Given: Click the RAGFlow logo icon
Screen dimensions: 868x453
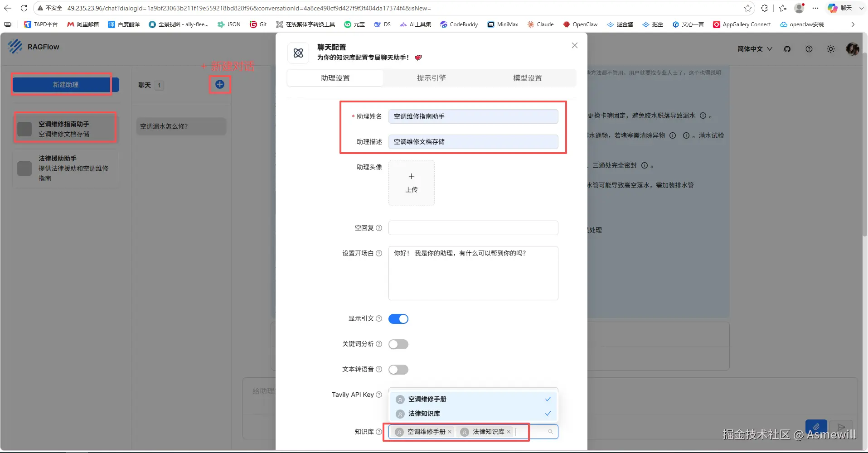Looking at the screenshot, I should click(15, 46).
